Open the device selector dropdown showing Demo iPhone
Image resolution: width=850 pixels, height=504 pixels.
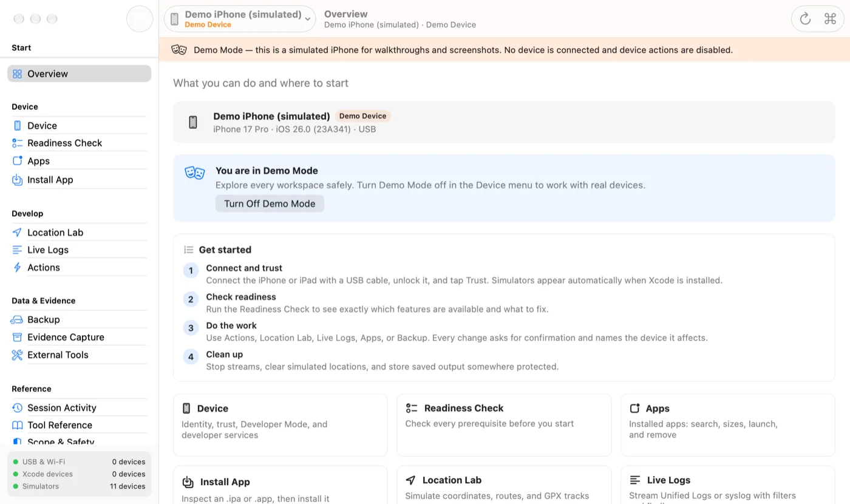(240, 19)
